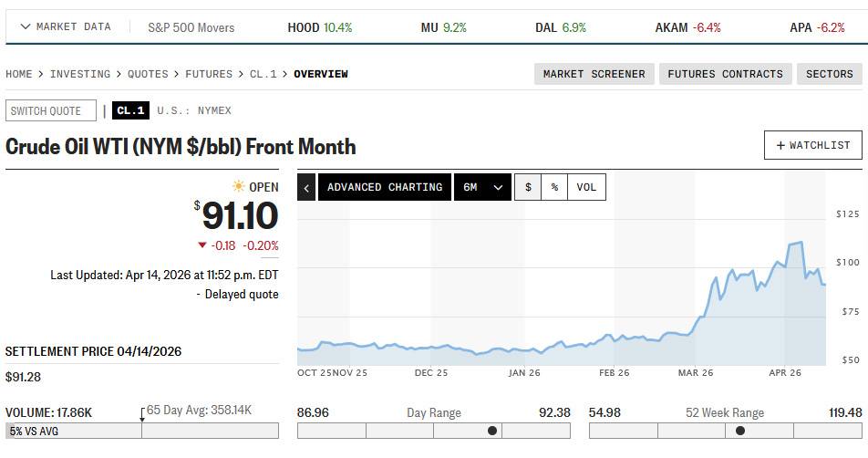The image size is (868, 458).
Task: Click the 52 Week Range marker dot
Action: pyautogui.click(x=740, y=431)
